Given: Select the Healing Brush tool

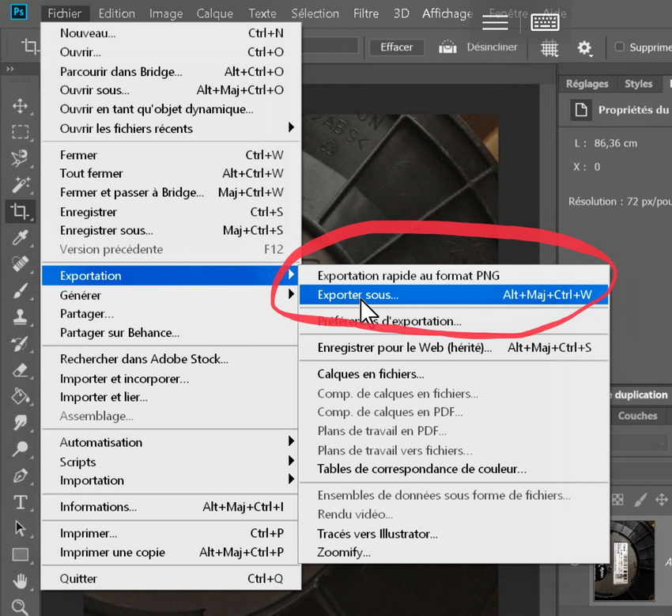Looking at the screenshot, I should pyautogui.click(x=20, y=263).
